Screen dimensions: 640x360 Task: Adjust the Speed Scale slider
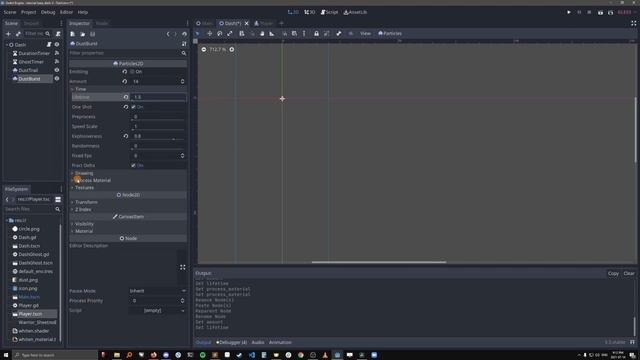pyautogui.click(x=158, y=130)
